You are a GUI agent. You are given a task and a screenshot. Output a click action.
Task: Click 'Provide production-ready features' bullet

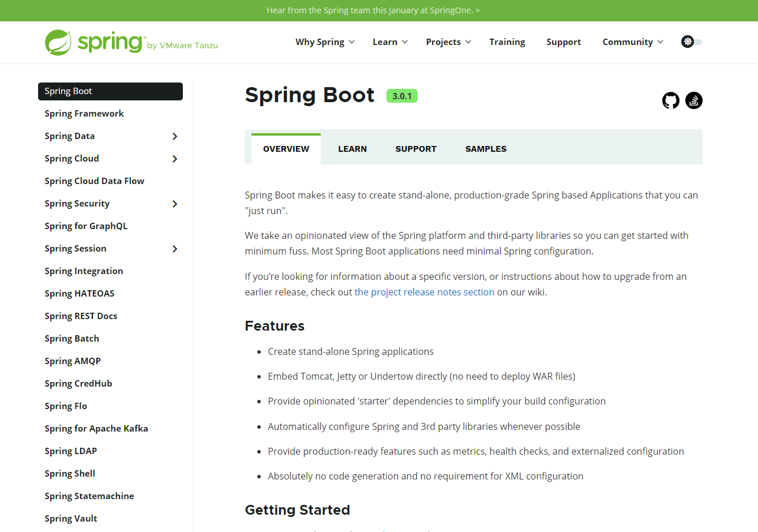click(476, 451)
